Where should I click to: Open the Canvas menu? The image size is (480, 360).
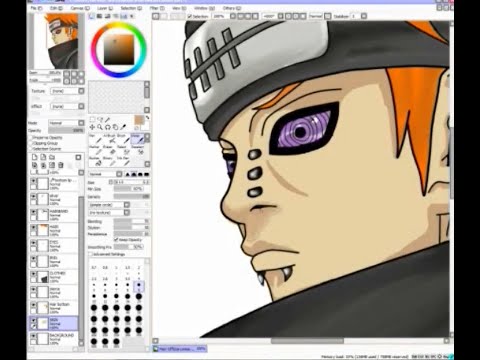pyautogui.click(x=80, y=8)
